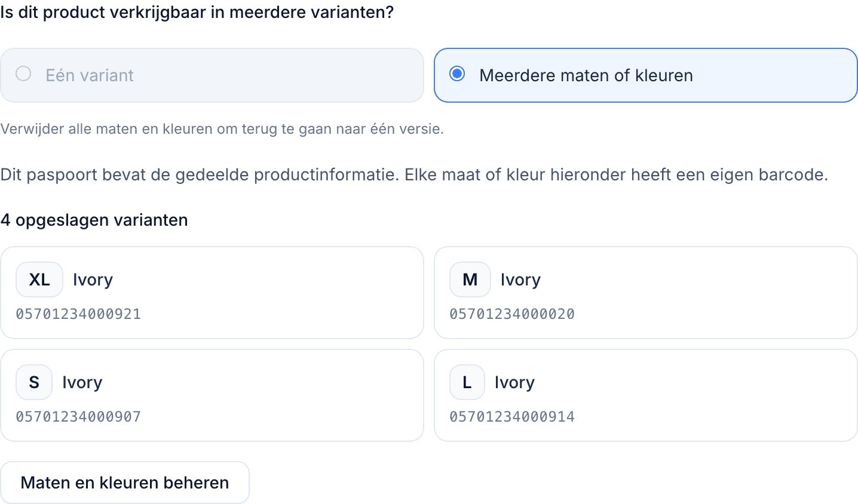Open 'Maten en kleuren beheren' button
858x504 pixels.
(125, 483)
